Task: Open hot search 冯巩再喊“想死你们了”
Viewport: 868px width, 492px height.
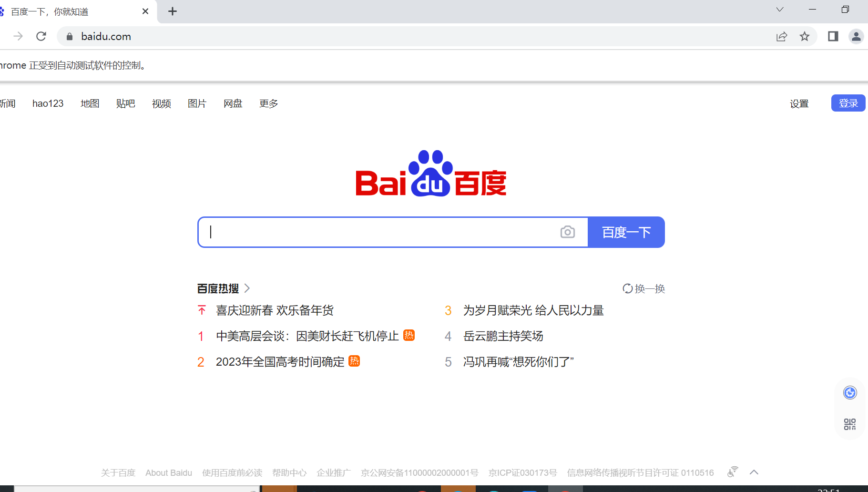Action: coord(518,362)
